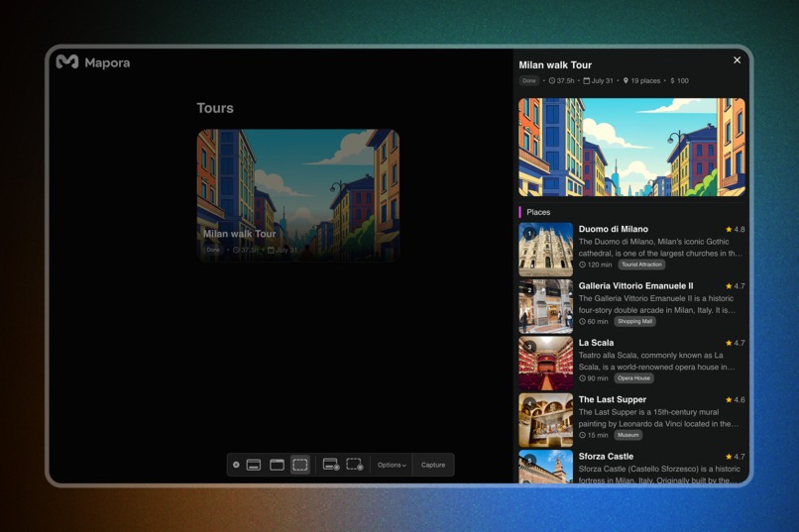Click the La Scala thumbnail
This screenshot has width=799, height=532.
click(546, 364)
